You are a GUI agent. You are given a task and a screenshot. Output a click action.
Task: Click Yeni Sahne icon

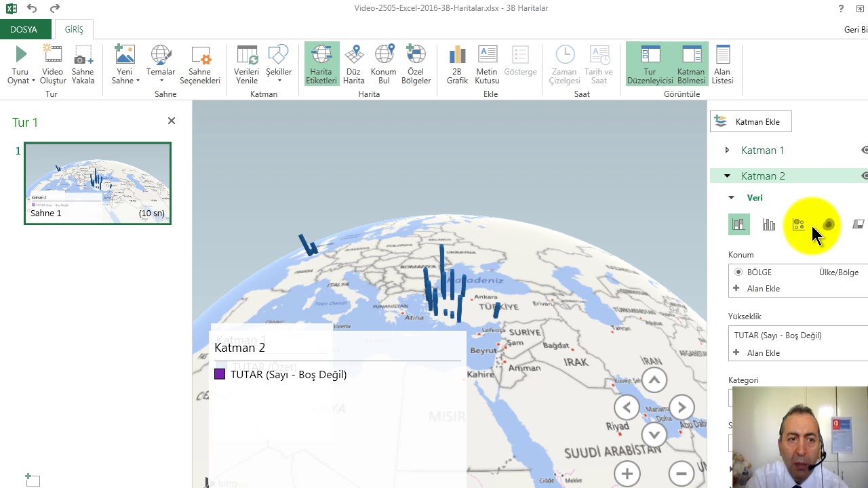125,54
